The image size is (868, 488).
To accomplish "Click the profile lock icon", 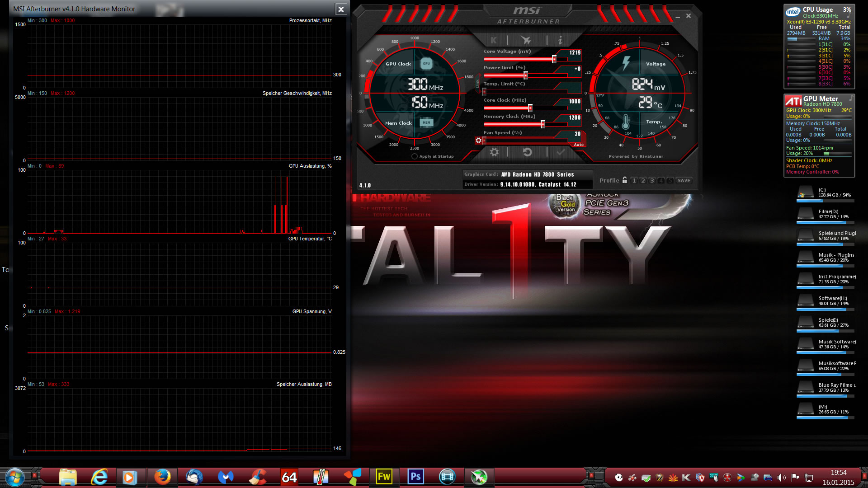I will (624, 180).
